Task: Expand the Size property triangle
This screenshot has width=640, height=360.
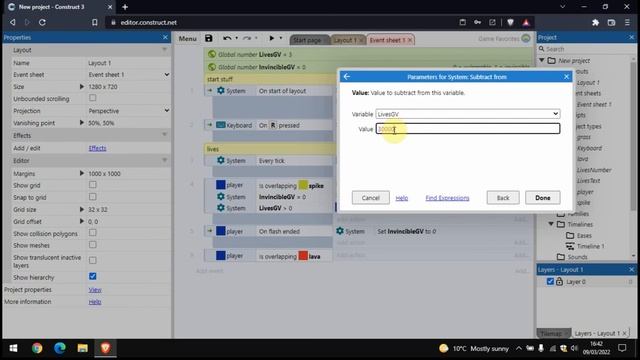Action: [82, 87]
